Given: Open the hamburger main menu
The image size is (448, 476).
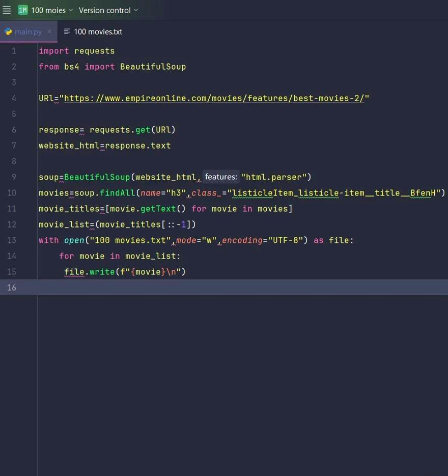Looking at the screenshot, I should [7, 10].
